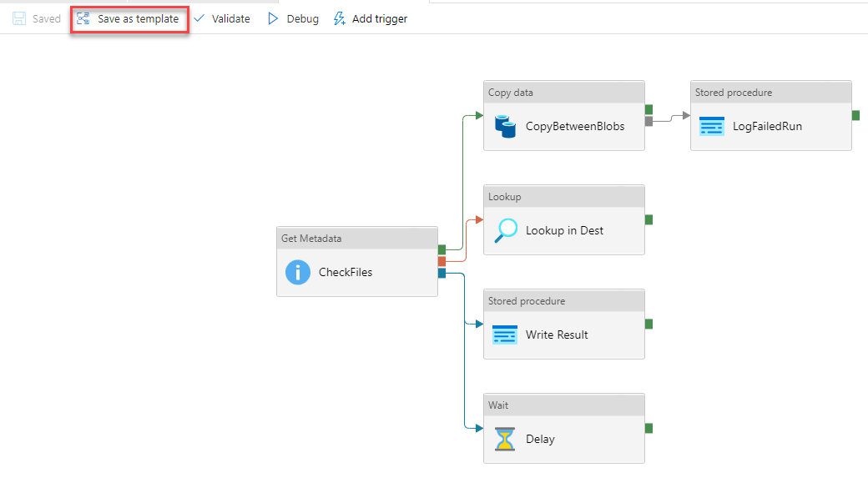Select the Lookup in Dest activity label
868x478 pixels.
(x=564, y=230)
